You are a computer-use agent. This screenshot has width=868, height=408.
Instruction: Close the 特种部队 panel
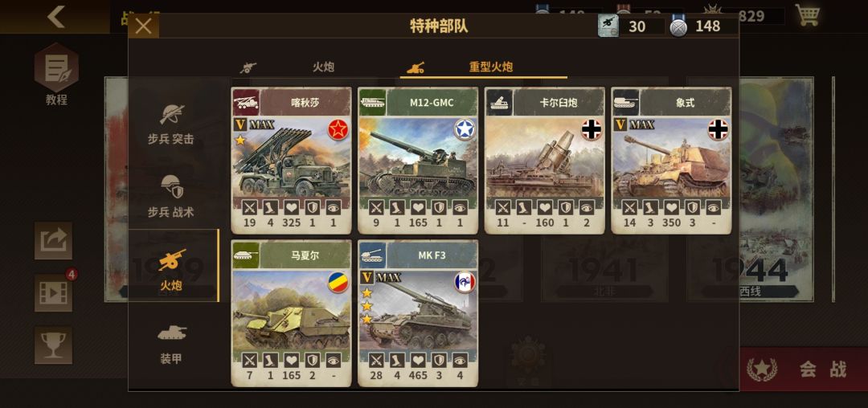coord(144,26)
